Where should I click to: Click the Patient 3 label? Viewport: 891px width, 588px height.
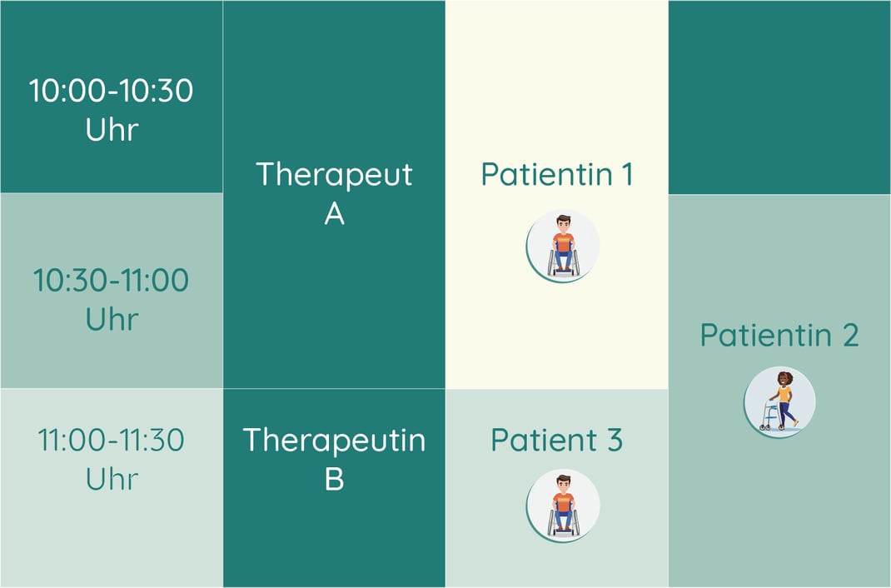pos(557,440)
